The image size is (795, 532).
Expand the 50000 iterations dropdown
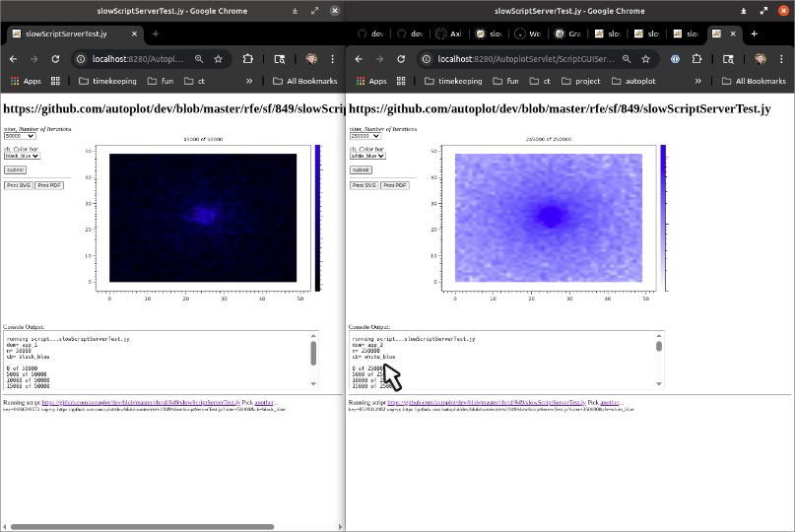point(20,136)
